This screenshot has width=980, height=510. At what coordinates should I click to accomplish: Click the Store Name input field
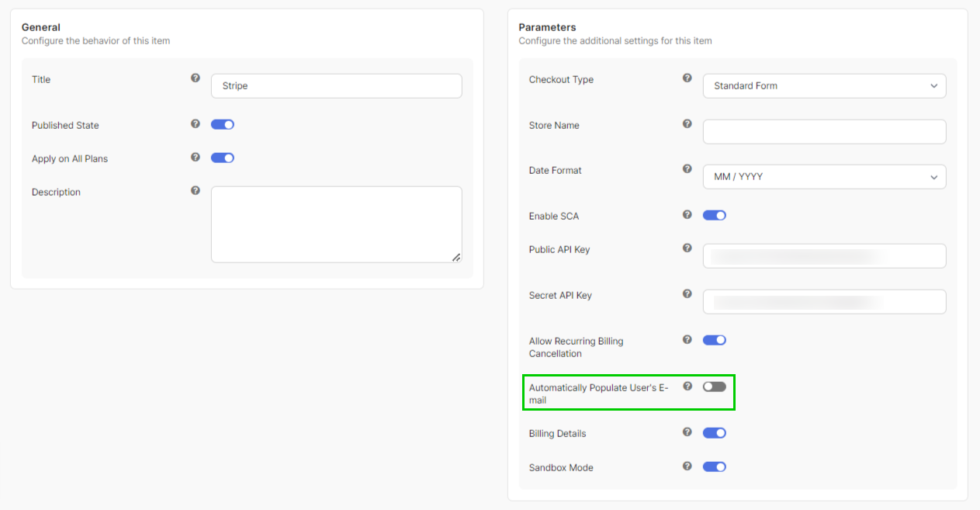pyautogui.click(x=824, y=131)
